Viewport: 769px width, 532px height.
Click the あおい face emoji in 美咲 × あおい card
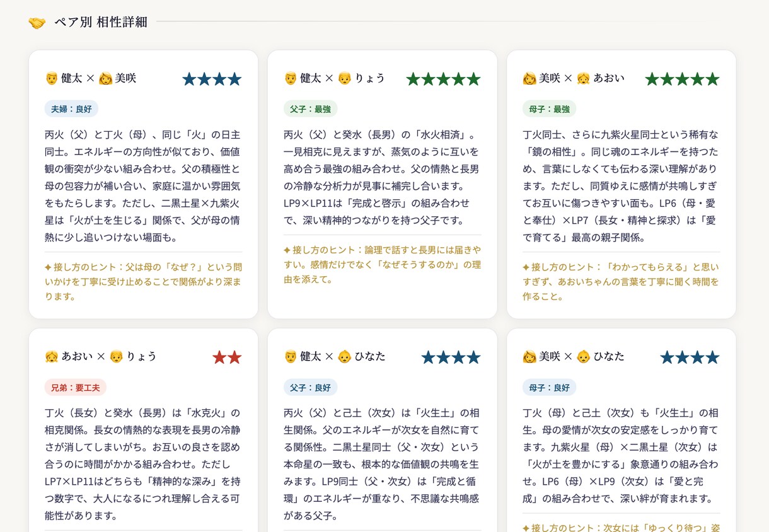583,78
